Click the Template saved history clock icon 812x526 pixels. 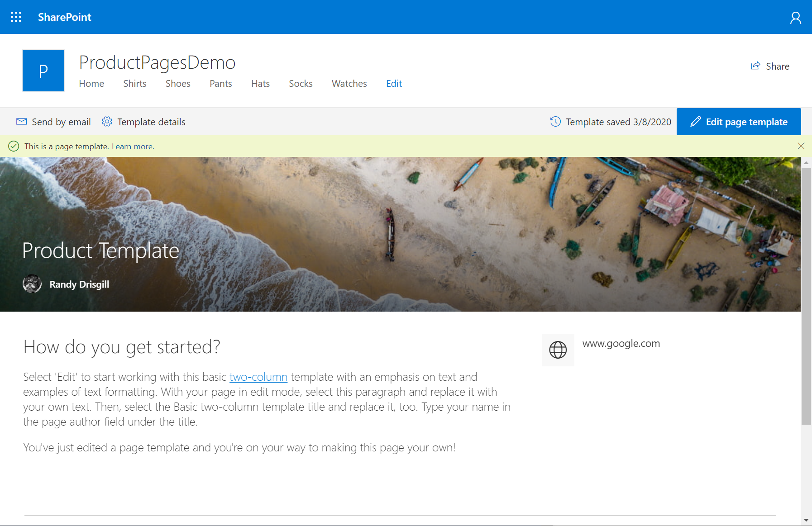click(555, 121)
